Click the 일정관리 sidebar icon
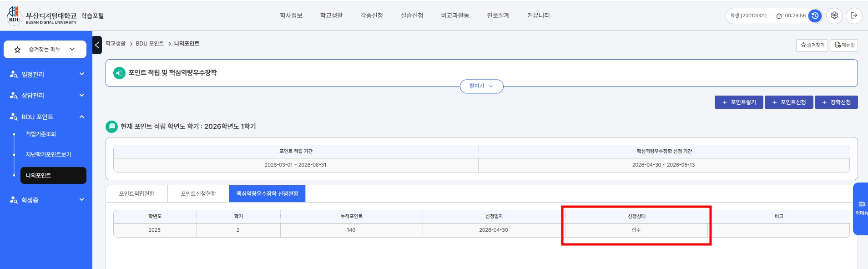 [14, 74]
